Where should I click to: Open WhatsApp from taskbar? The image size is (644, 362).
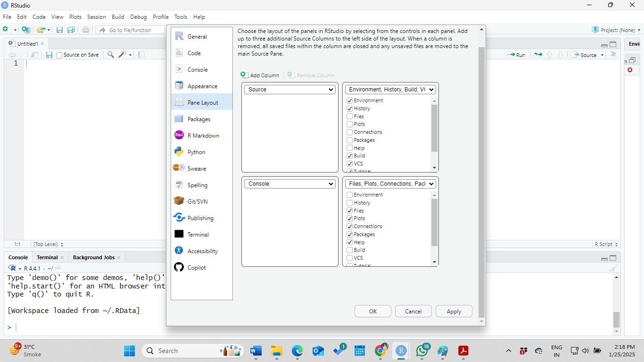click(x=422, y=351)
